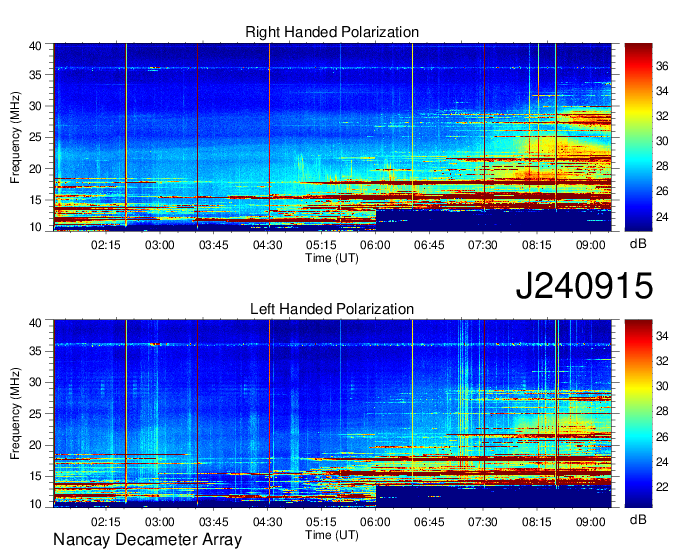Image resolution: width=680 pixels, height=552 pixels.
Task: Click 10 MHz tick on Right Handed frequency axis
Action: coord(36,227)
